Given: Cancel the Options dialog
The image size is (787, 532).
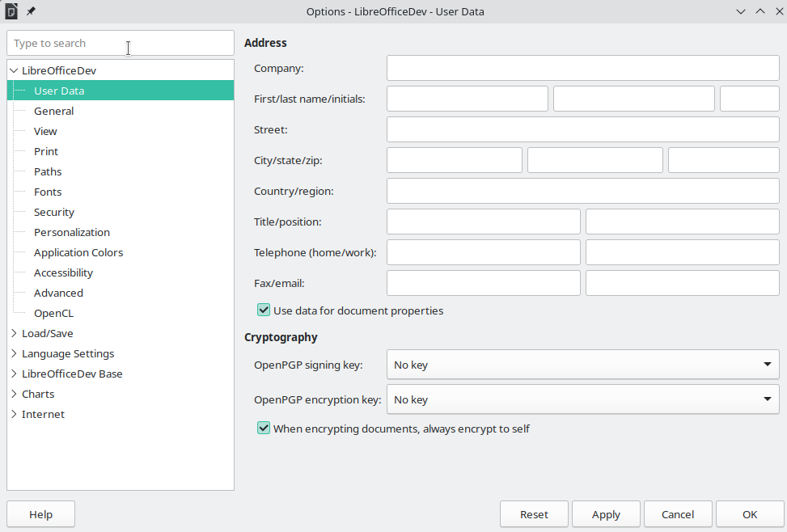Looking at the screenshot, I should (x=678, y=514).
